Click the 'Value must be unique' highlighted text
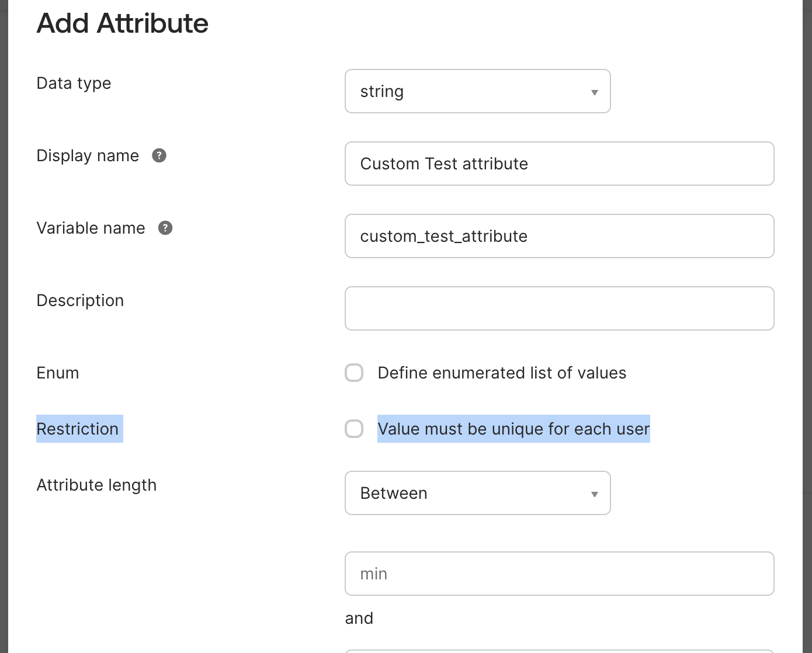Image resolution: width=812 pixels, height=653 pixels. click(x=513, y=429)
